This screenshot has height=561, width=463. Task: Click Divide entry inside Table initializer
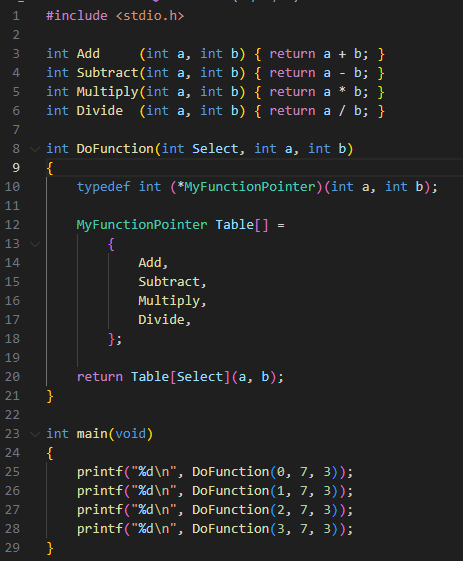point(161,319)
